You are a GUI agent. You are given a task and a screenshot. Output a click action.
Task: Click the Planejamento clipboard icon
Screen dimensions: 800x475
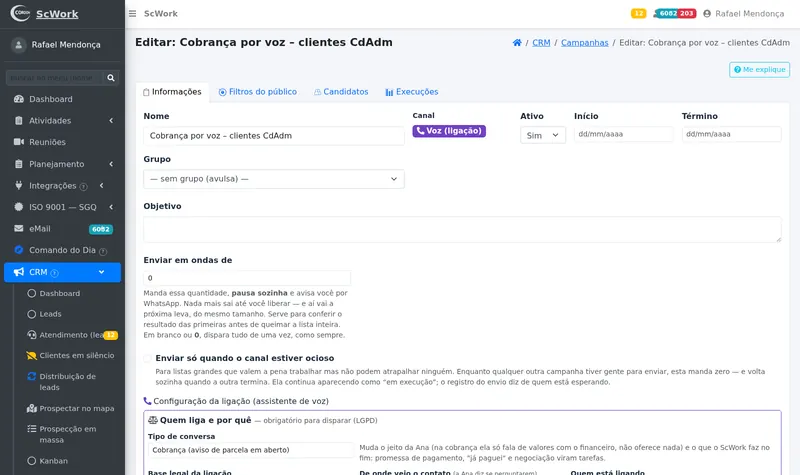click(x=19, y=164)
